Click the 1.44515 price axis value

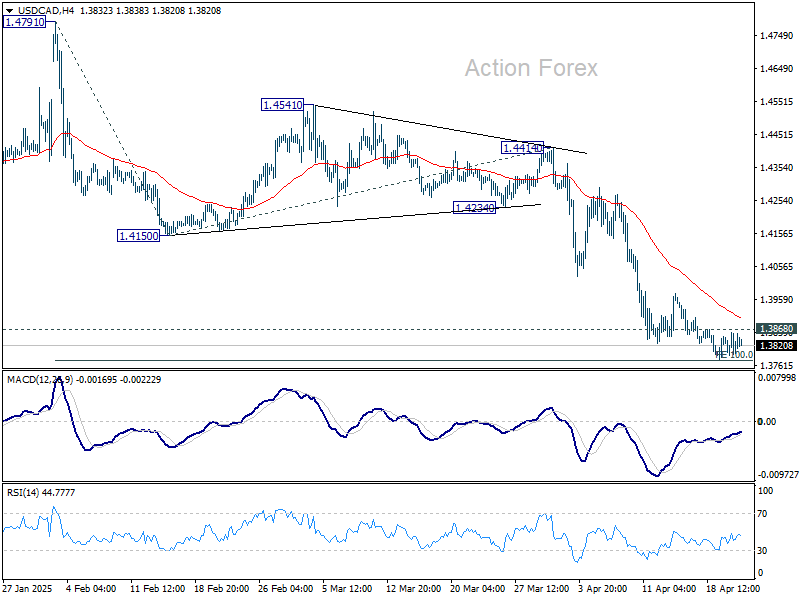pos(777,135)
